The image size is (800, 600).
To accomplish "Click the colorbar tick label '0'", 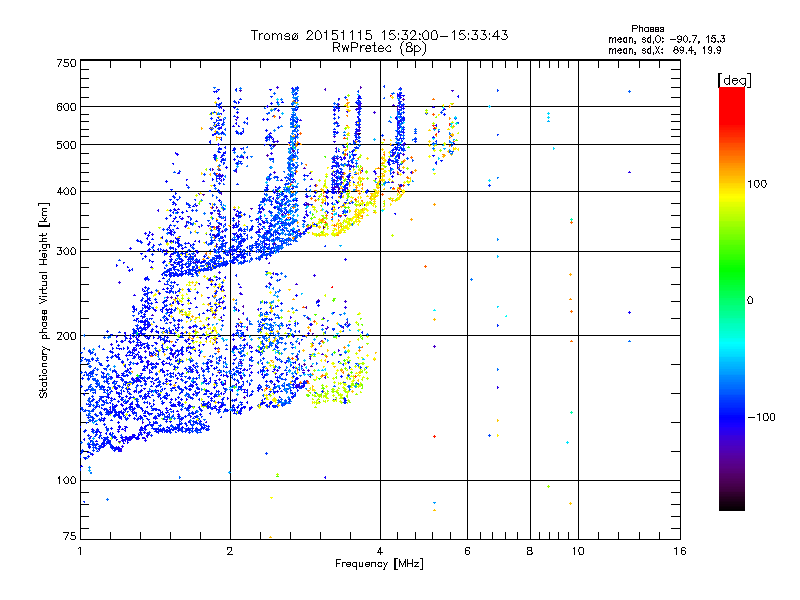I will click(750, 301).
